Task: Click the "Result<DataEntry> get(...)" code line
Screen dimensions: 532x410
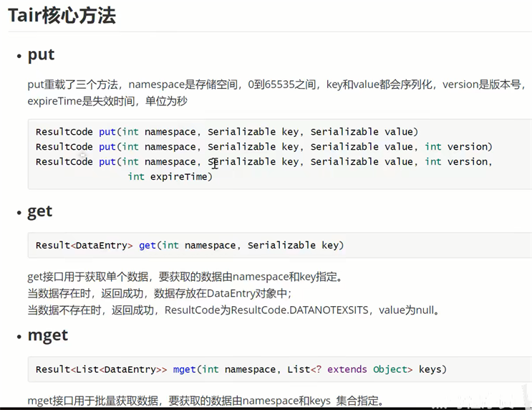Action: 190,245
